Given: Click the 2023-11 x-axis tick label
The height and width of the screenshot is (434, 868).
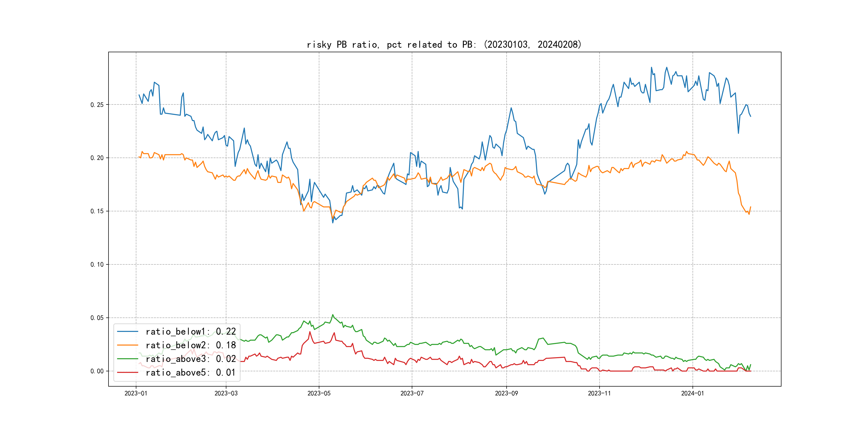Looking at the screenshot, I should point(599,393).
